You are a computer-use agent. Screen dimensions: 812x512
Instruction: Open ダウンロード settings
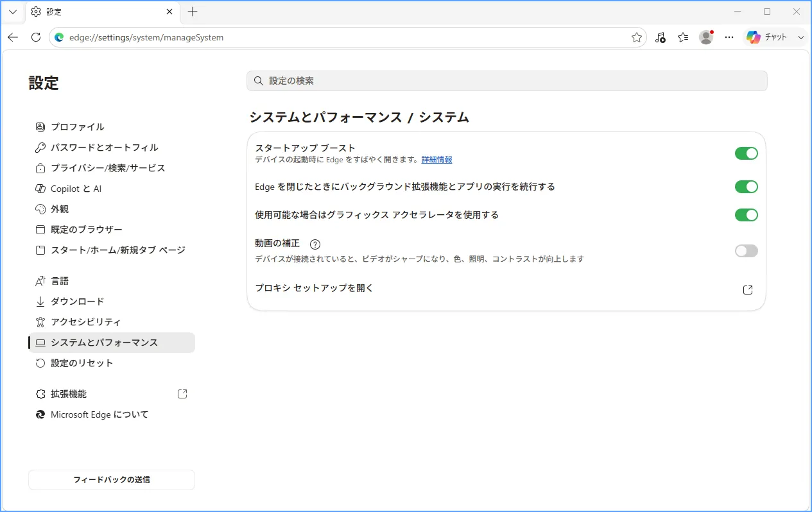click(x=112, y=302)
